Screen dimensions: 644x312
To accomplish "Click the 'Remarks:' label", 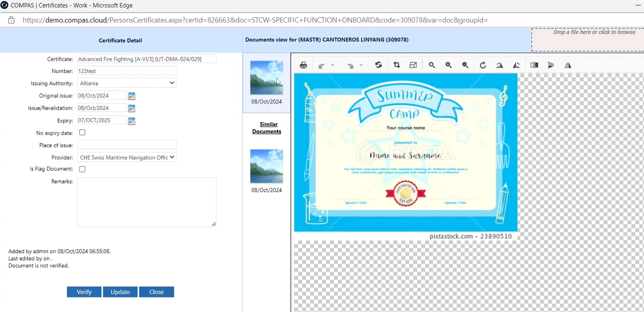I will (62, 182).
